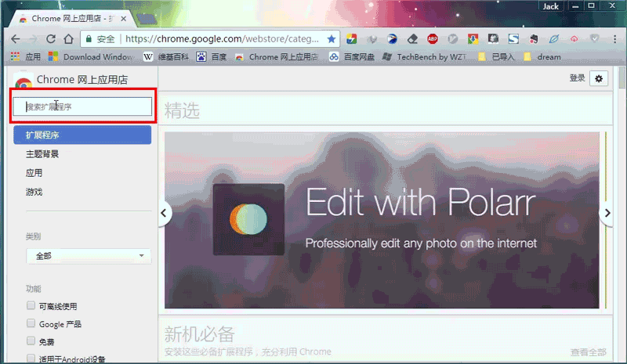Image resolution: width=627 pixels, height=364 pixels.
Task: Bookmark this page with the star icon
Action: pos(331,39)
